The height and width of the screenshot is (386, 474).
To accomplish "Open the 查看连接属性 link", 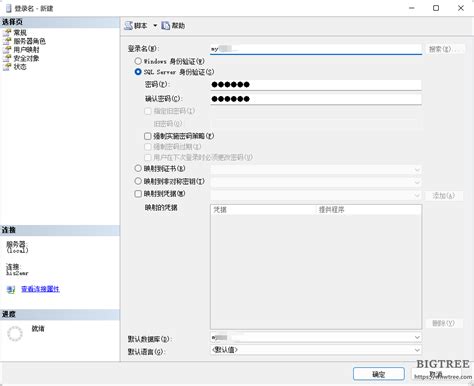I will pos(40,289).
